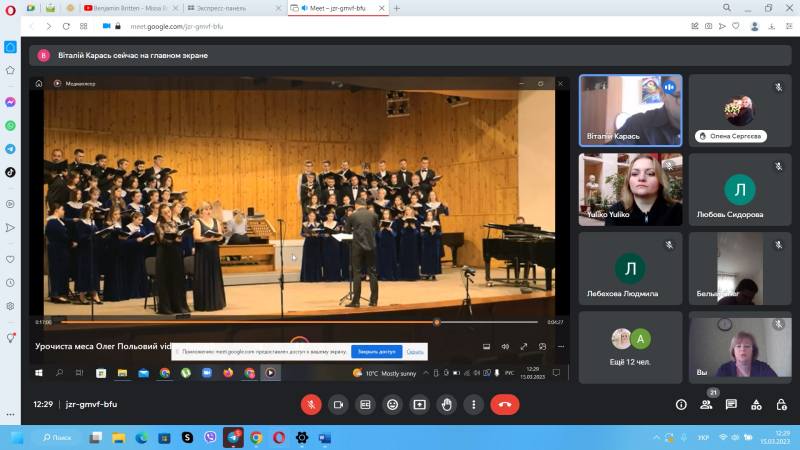
Task: Start presenting screen in Meet
Action: coord(419,405)
